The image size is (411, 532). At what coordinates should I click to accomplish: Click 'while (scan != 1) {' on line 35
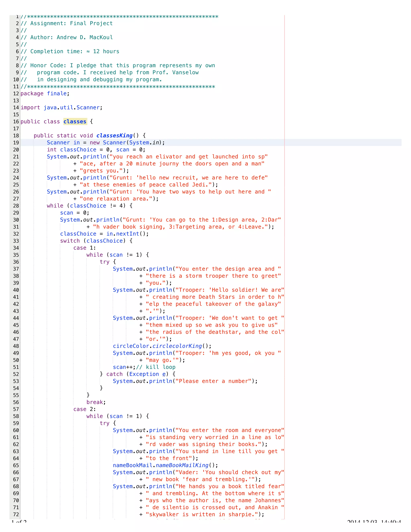[x=118, y=255]
